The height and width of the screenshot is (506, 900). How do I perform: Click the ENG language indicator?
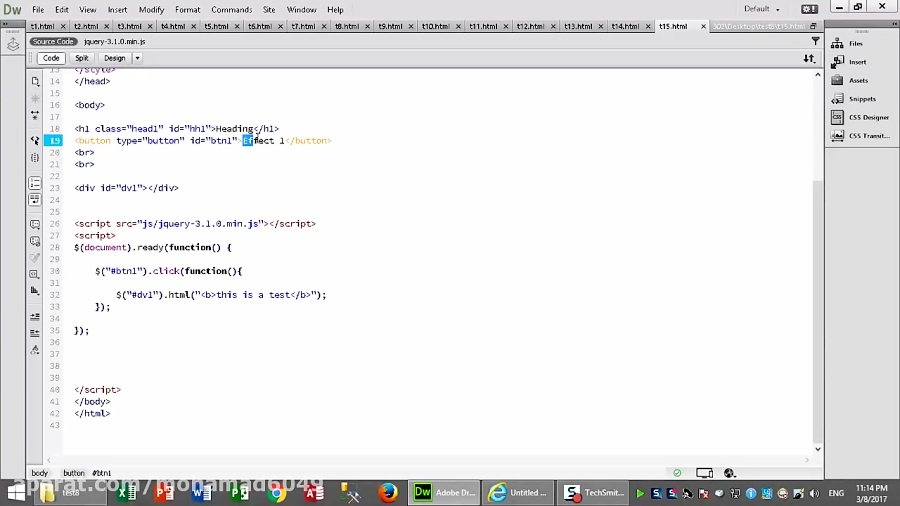pos(836,493)
